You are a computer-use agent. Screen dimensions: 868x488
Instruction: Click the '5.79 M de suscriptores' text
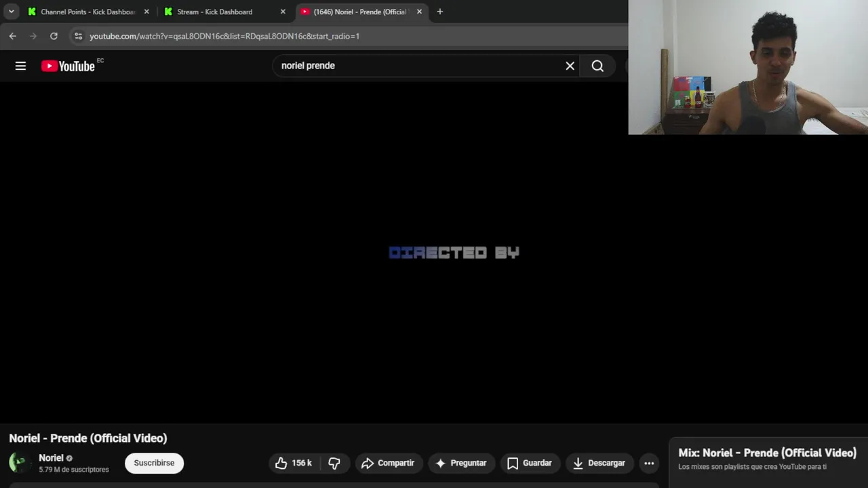pos(74,470)
